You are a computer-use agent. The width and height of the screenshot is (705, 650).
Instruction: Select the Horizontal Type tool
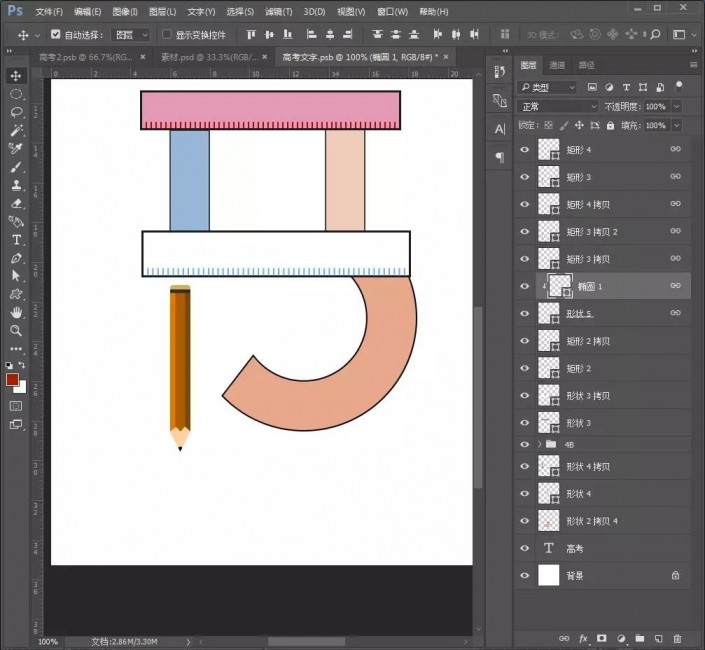[x=16, y=240]
